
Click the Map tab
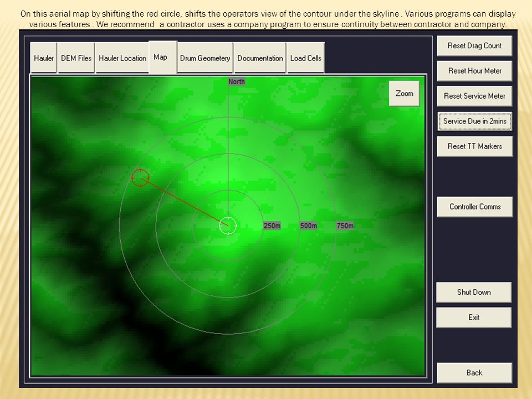pos(163,57)
